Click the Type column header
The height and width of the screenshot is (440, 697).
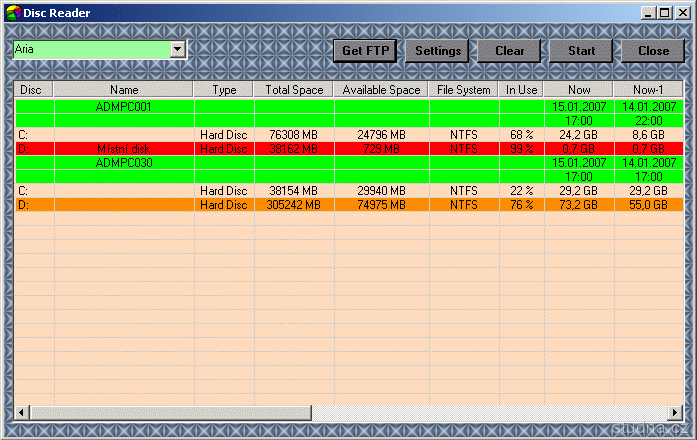tap(224, 90)
